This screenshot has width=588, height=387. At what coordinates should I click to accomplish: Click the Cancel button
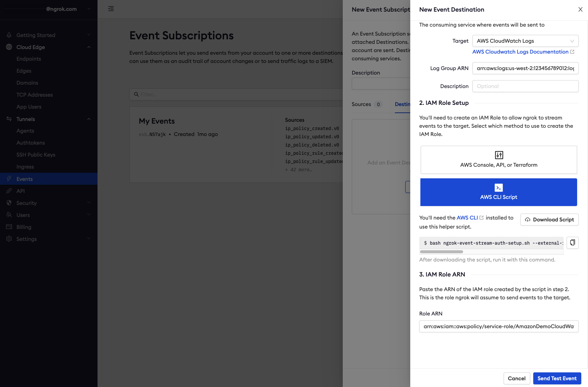tap(516, 378)
